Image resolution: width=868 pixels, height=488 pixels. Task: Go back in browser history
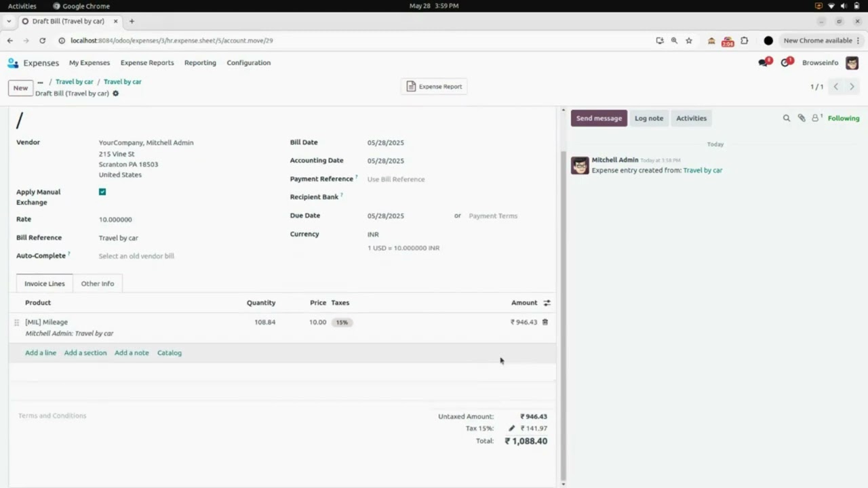tap(10, 41)
